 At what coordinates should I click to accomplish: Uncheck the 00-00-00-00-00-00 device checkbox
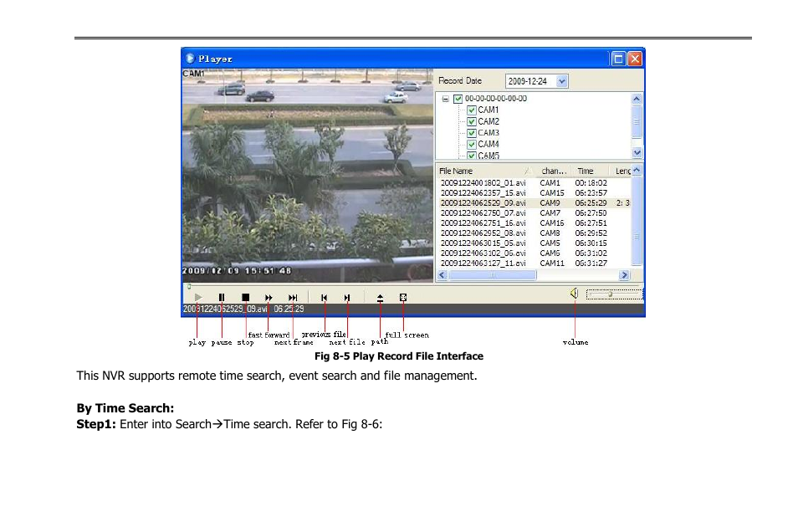(458, 99)
